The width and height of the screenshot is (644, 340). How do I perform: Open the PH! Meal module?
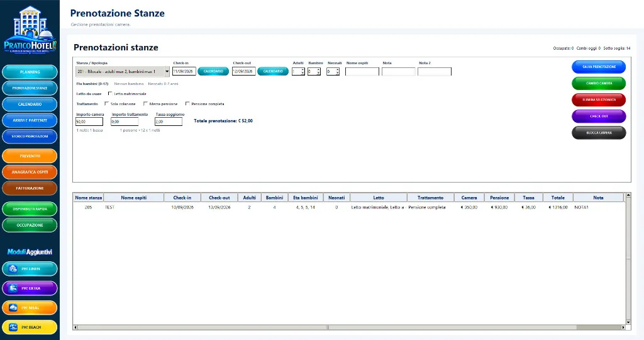point(30,307)
